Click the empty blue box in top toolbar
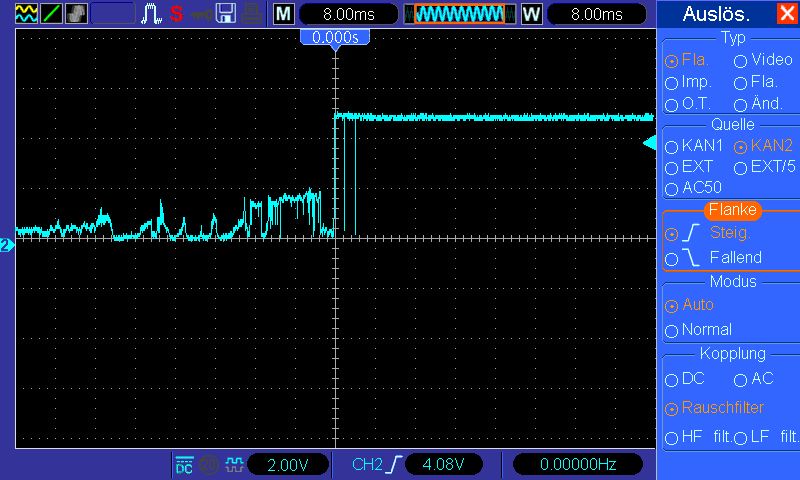Viewport: 800px width, 480px height. 113,14
